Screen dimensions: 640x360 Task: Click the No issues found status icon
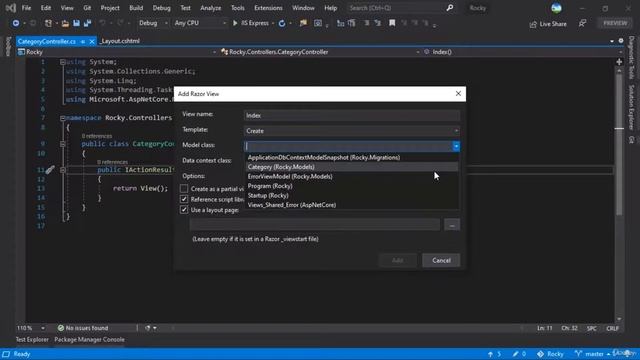tap(61, 328)
